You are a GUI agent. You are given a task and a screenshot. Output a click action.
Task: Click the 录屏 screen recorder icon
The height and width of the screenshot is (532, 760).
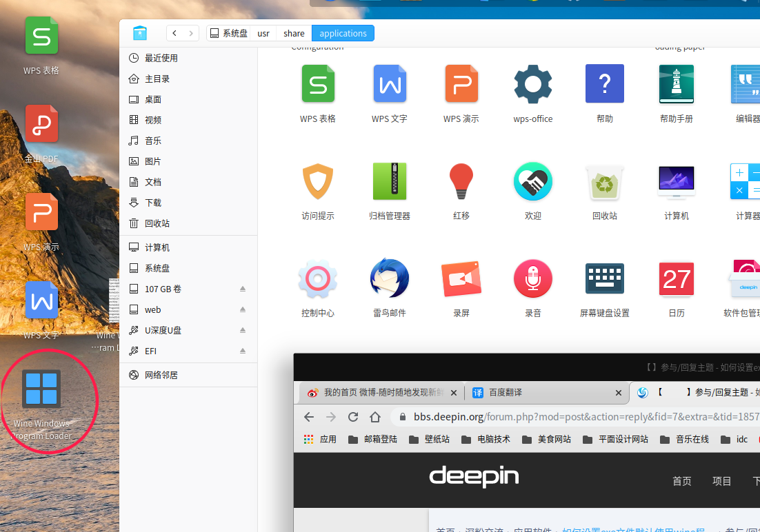click(x=461, y=278)
